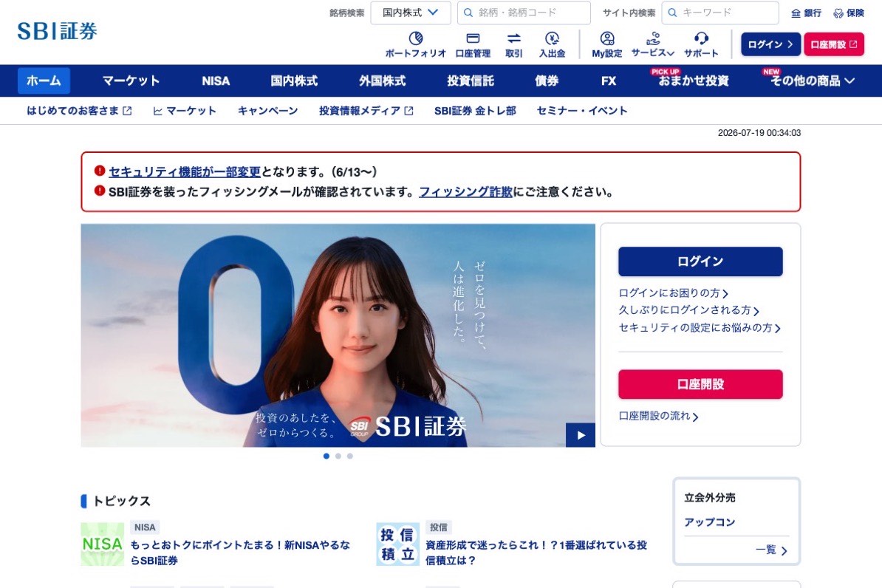Open the セキュリティ機能が一部変更 notice link
Viewport: 882px width, 588px height.
(x=185, y=171)
